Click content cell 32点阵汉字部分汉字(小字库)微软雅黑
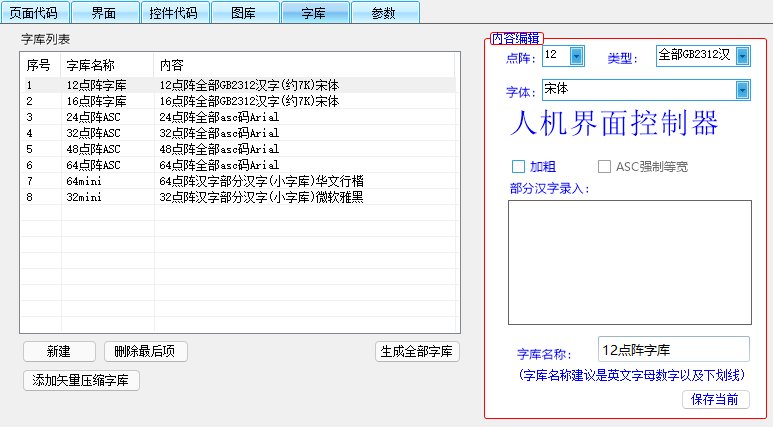This screenshot has height=427, width=773. 261,197
